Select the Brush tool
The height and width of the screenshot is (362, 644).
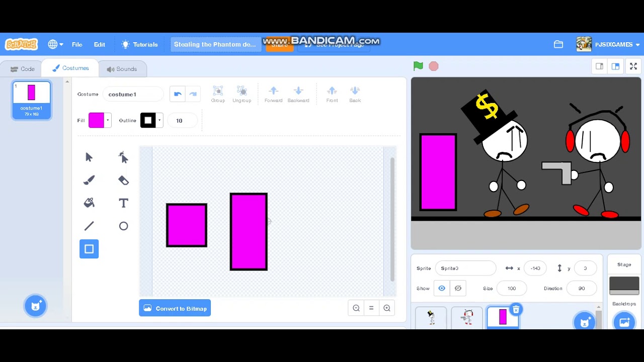pos(89,180)
